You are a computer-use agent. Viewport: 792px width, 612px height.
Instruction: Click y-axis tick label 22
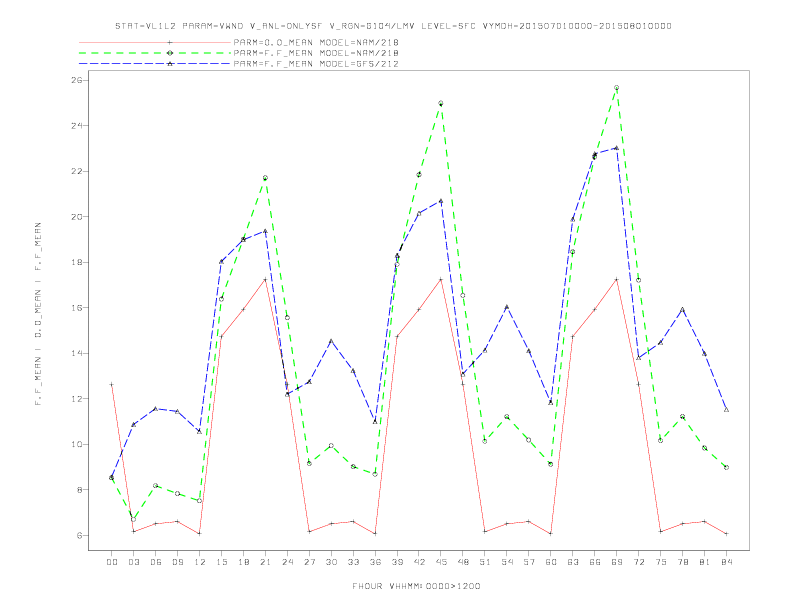pyautogui.click(x=77, y=171)
